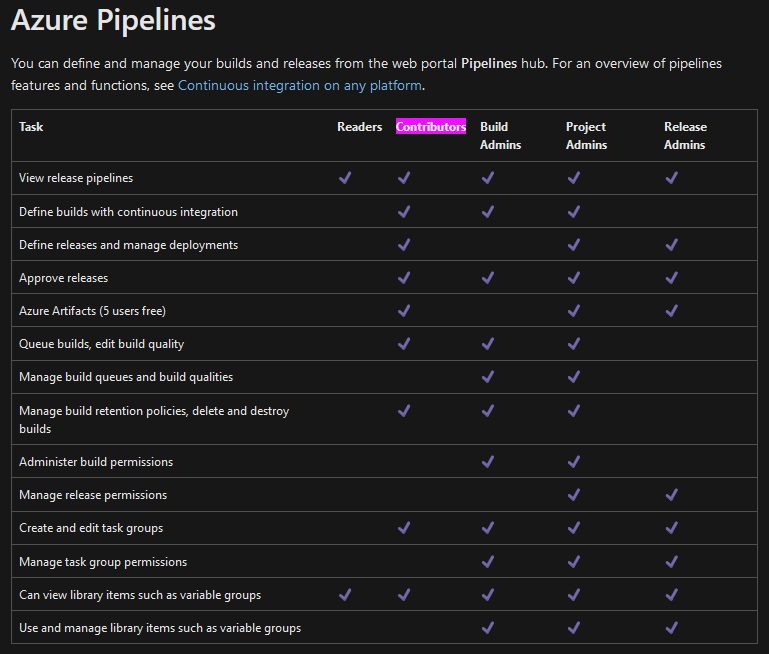Click the Build Admins column header

[x=500, y=136]
